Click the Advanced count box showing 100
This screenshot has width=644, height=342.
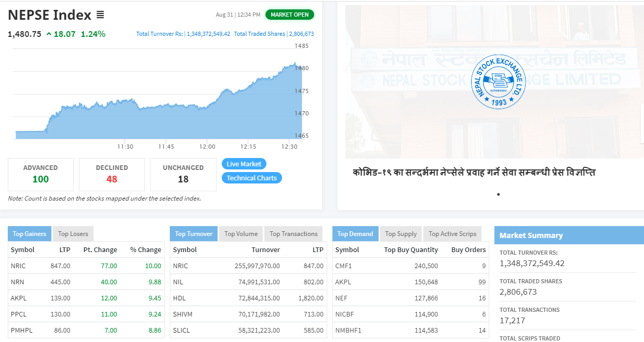tap(41, 175)
